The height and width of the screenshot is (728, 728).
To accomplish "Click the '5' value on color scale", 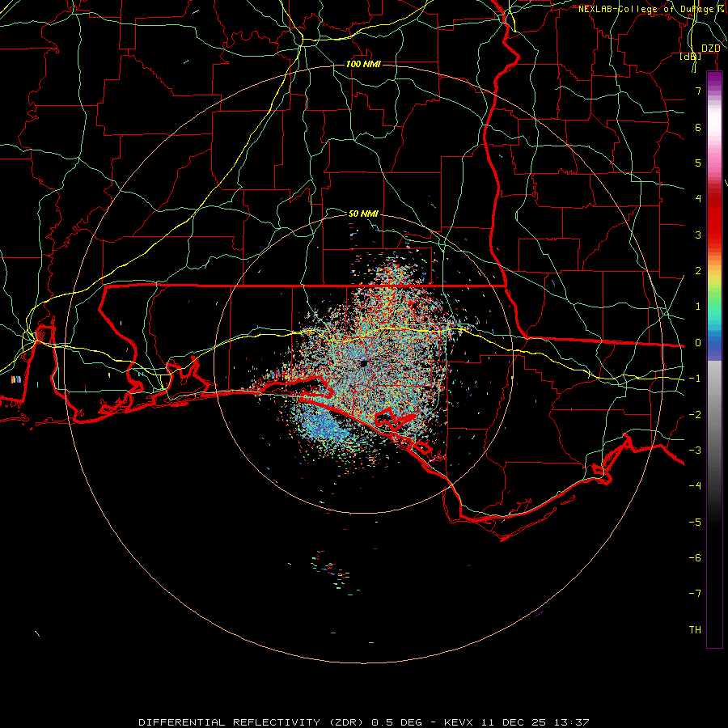I will (698, 163).
